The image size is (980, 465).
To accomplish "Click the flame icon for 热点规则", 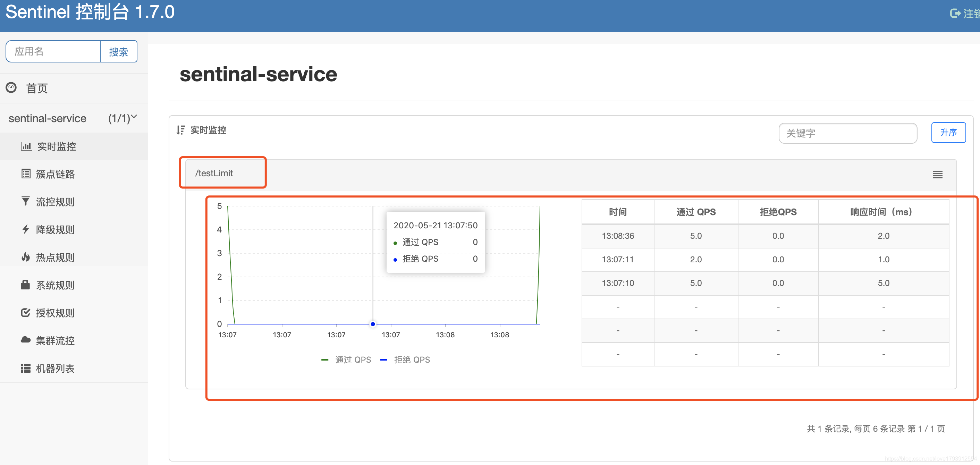I will [x=25, y=257].
